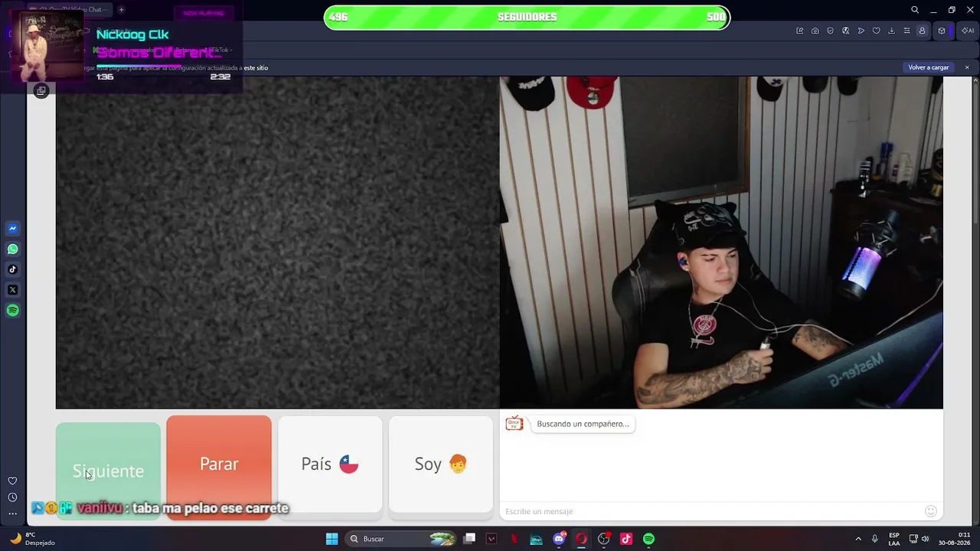Image resolution: width=980 pixels, height=551 pixels.
Task: Open TikTok in the browser sidebar
Action: click(x=13, y=269)
